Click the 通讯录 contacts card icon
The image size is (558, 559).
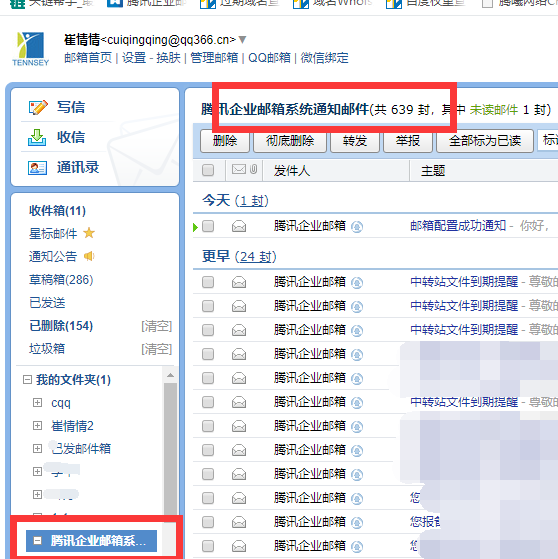click(37, 168)
